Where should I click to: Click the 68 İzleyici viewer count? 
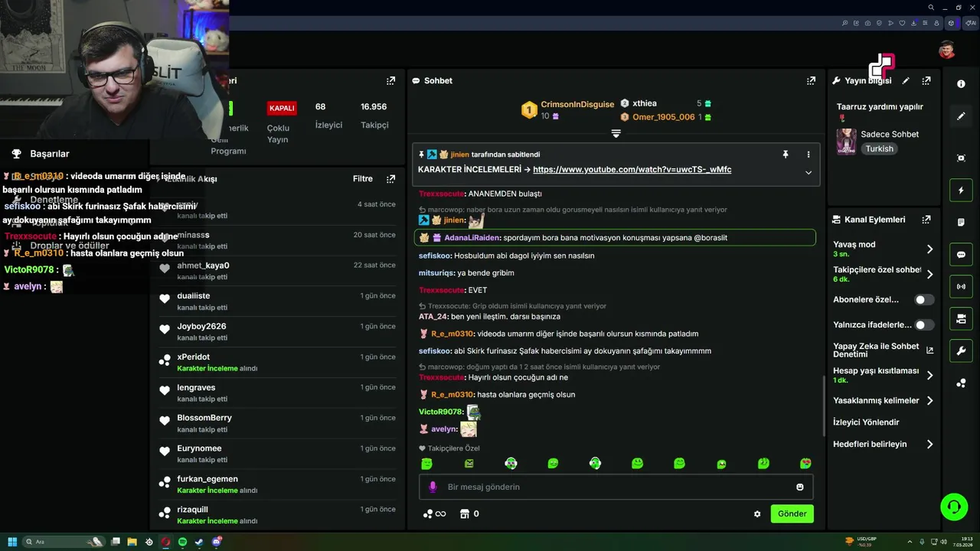pos(328,116)
